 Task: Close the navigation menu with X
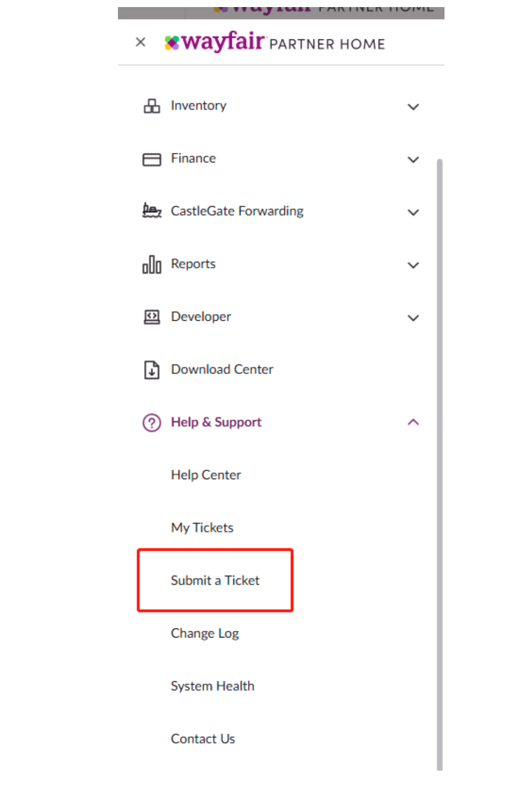141,42
